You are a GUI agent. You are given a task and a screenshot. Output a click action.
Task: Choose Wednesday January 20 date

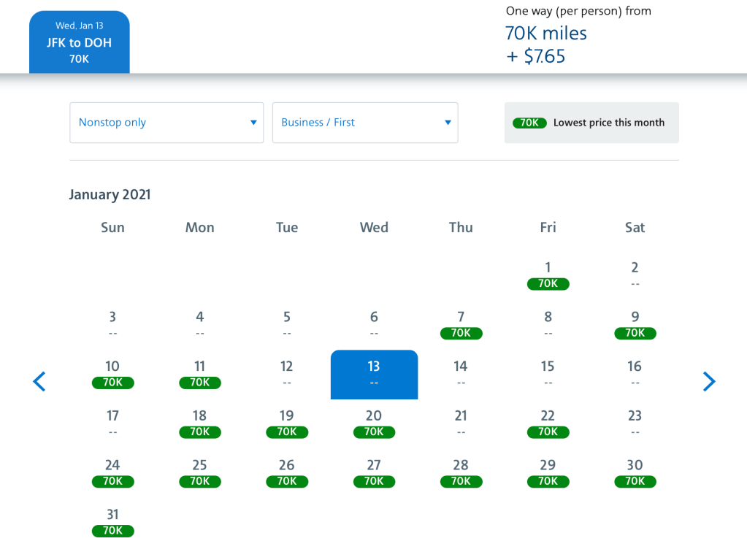click(374, 423)
